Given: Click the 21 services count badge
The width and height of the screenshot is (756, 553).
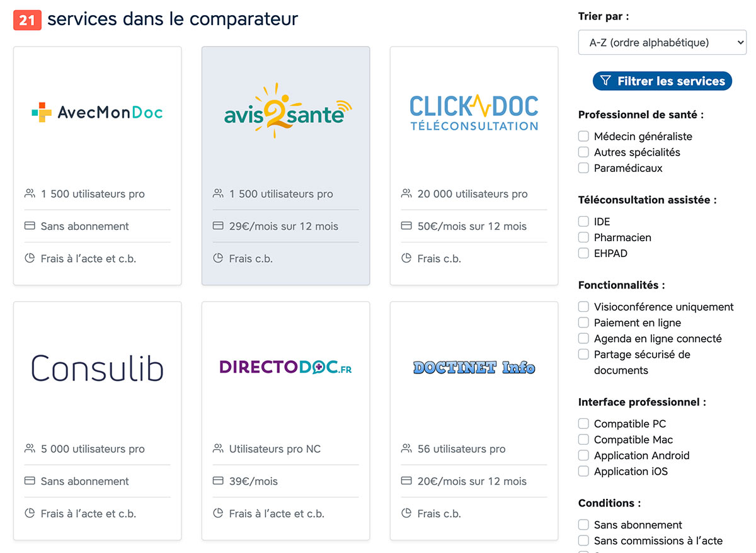Looking at the screenshot, I should tap(27, 20).
